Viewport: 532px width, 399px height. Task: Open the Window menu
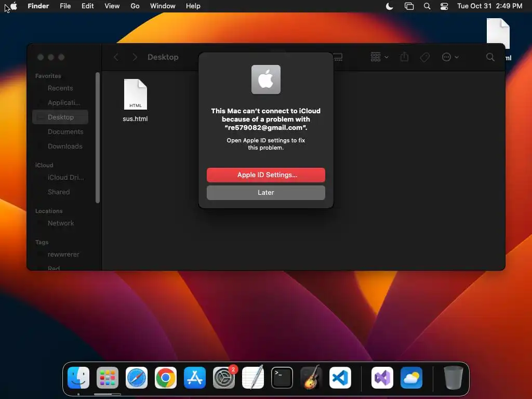point(163,6)
